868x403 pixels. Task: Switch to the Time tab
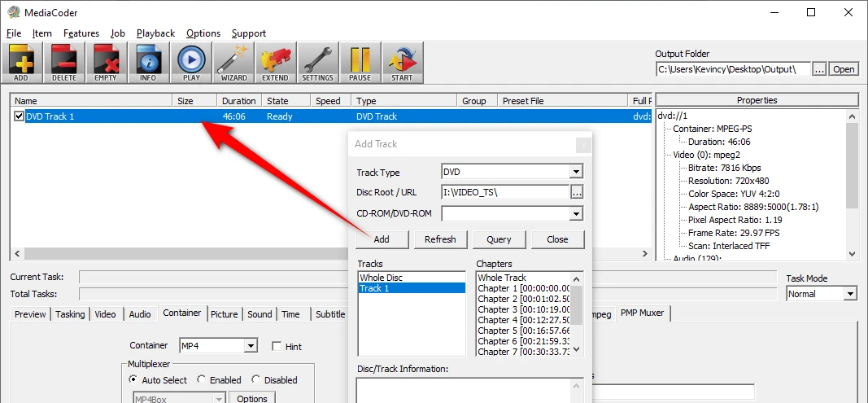[x=290, y=314]
